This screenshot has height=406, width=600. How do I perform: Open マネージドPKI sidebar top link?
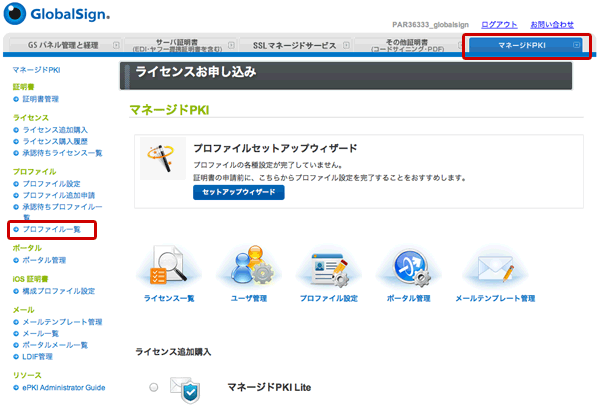tap(36, 70)
